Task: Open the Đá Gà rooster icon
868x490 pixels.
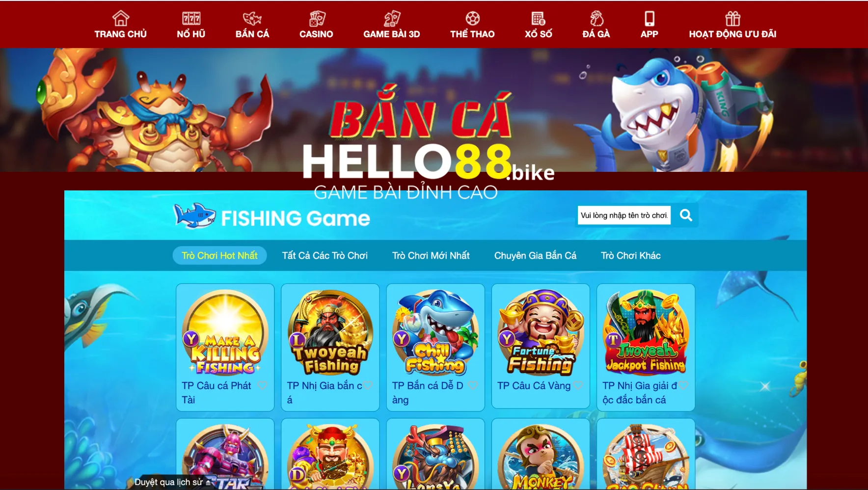Action: point(596,19)
